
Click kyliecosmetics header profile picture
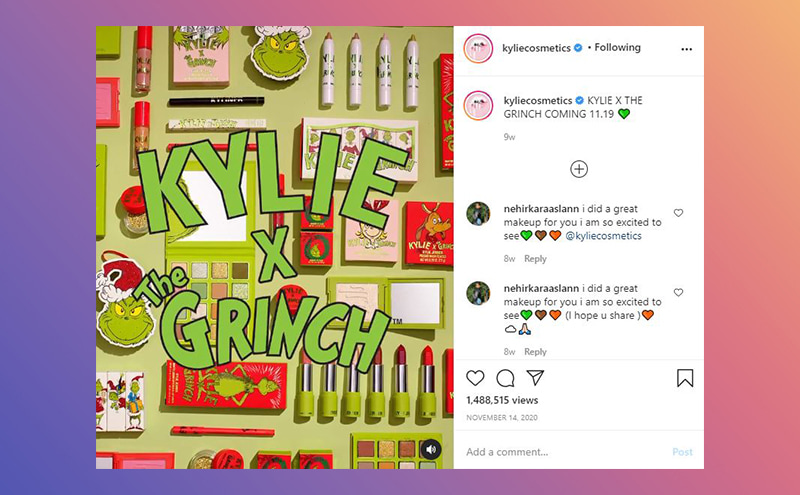pyautogui.click(x=478, y=49)
